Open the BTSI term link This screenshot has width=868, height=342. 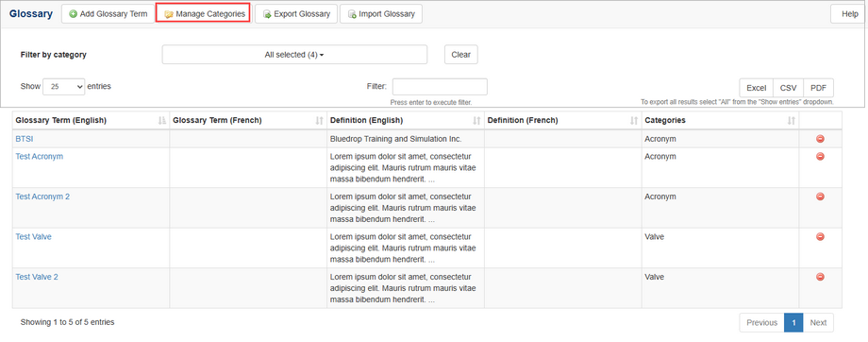(x=25, y=139)
